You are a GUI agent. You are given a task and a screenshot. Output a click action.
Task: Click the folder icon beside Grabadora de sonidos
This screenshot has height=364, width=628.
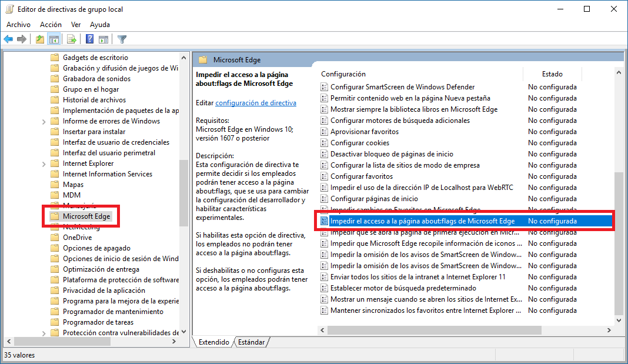pyautogui.click(x=55, y=79)
